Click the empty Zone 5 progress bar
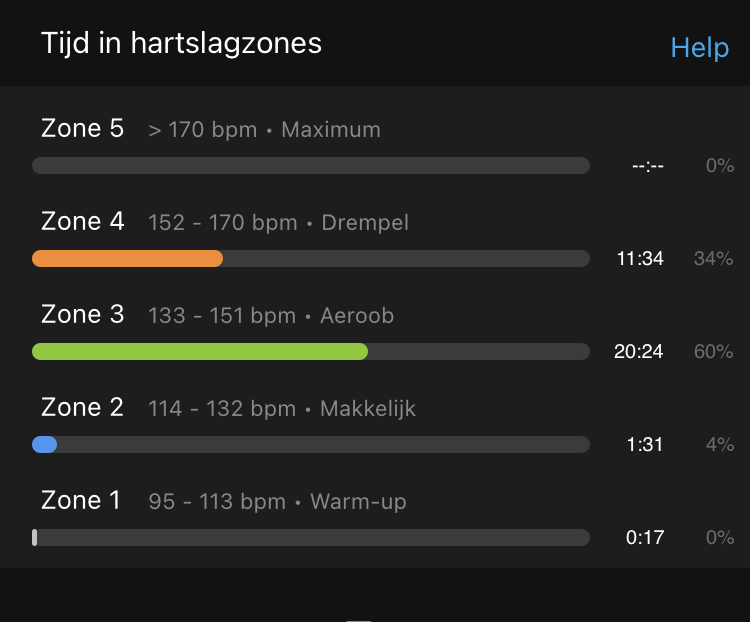 (311, 166)
